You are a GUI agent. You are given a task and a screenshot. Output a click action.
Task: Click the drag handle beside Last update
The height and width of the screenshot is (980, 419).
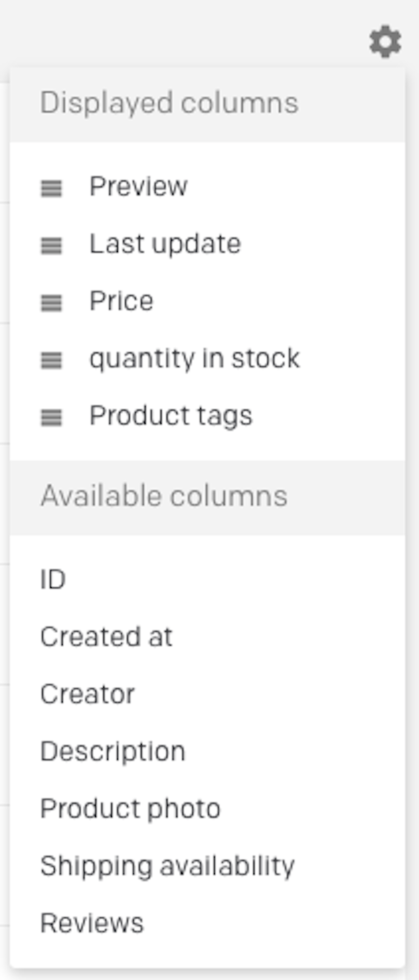click(x=52, y=245)
